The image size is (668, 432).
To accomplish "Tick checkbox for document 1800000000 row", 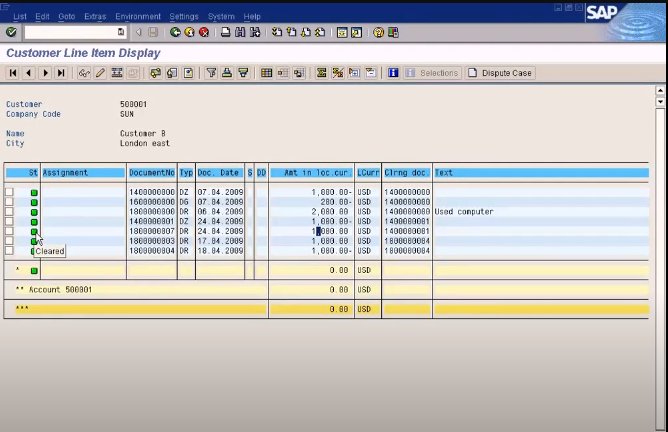I will click(x=9, y=212).
